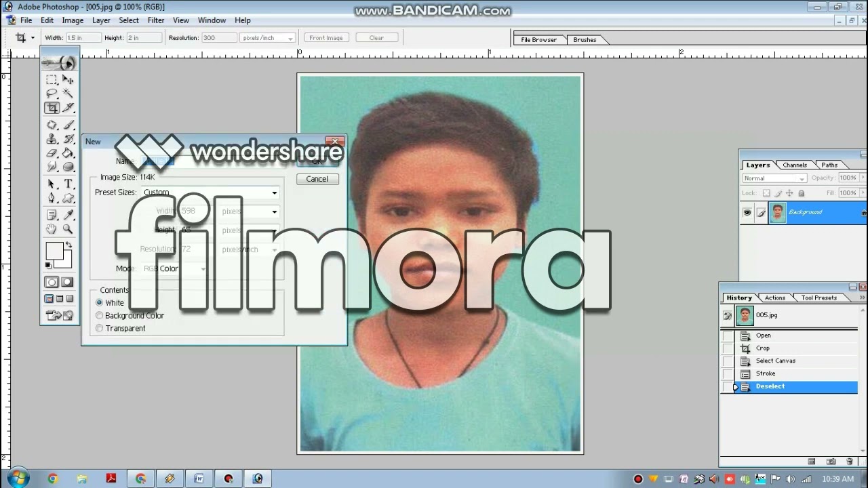Expand layer Fill slider arrow

click(861, 193)
